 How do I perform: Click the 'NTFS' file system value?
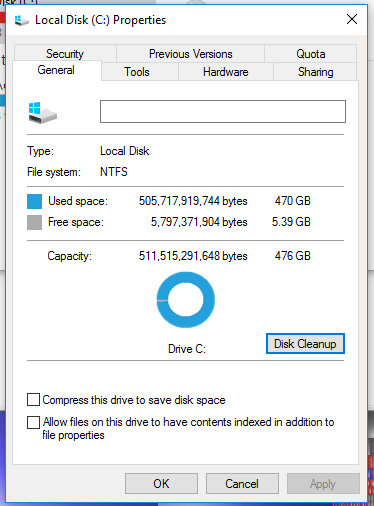pyautogui.click(x=114, y=172)
